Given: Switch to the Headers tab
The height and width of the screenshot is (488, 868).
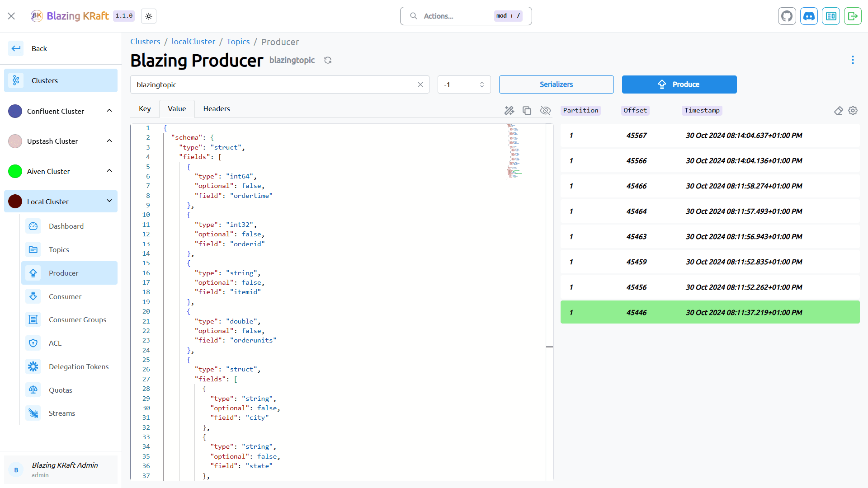Looking at the screenshot, I should point(217,109).
